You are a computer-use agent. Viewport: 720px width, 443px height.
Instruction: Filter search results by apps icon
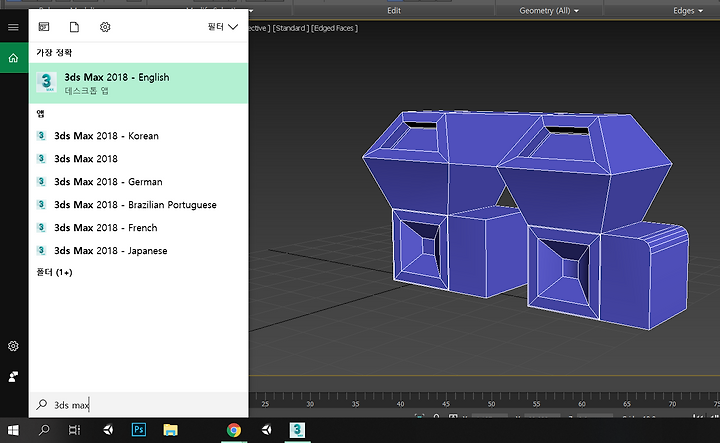click(44, 27)
